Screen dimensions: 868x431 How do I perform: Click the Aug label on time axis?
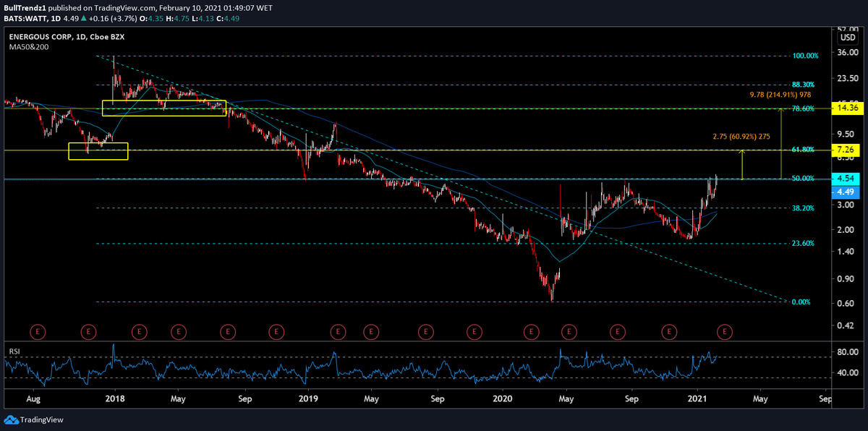34,398
